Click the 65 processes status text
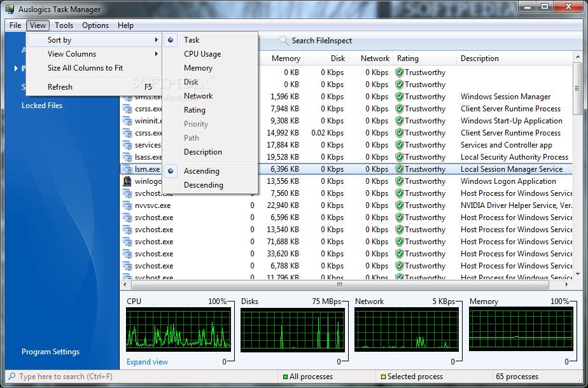The height and width of the screenshot is (388, 588). 517,377
